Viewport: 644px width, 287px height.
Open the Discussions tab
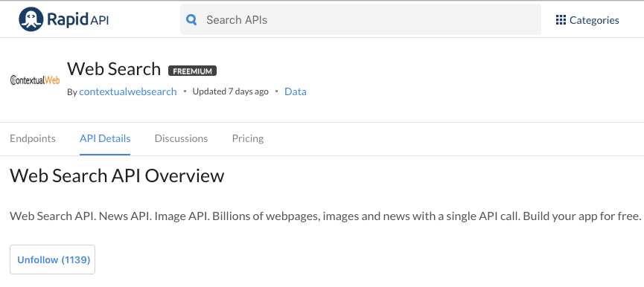click(181, 138)
